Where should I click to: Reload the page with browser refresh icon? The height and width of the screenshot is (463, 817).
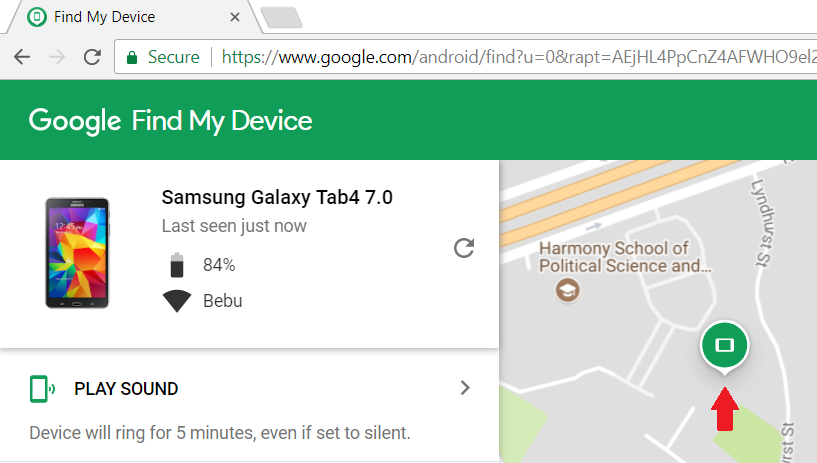(92, 57)
